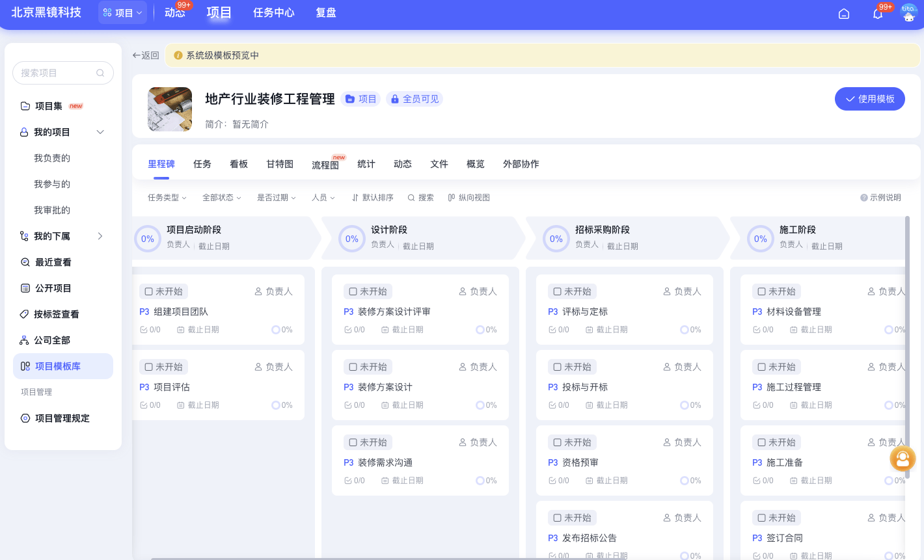Click the 0% progress circle of 设计阶段
Screen dimensions: 924x560
coord(352,239)
